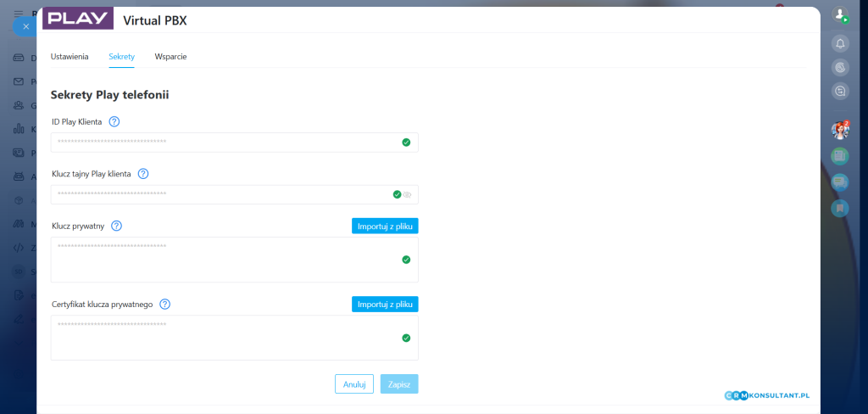The height and width of the screenshot is (414, 868).
Task: Open the avatar with red notification badge
Action: [840, 130]
